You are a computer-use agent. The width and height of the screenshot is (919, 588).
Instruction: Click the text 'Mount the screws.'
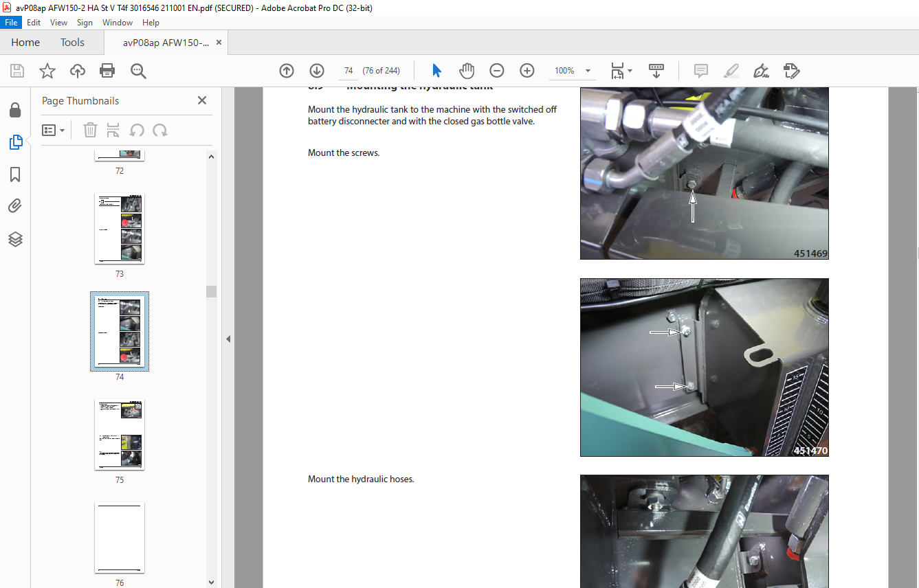pos(344,152)
